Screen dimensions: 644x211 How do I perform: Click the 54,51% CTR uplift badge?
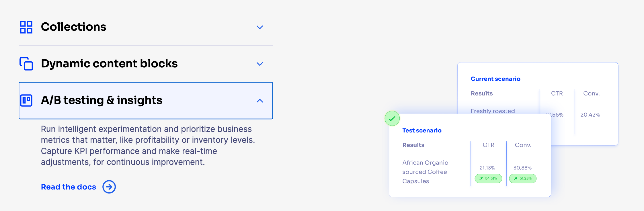pos(488,178)
